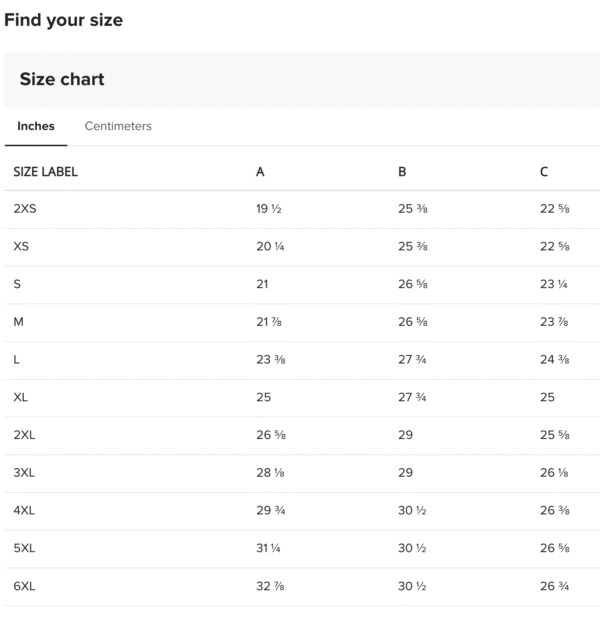Click the column A header
Image resolution: width=600 pixels, height=620 pixels.
[x=260, y=171]
